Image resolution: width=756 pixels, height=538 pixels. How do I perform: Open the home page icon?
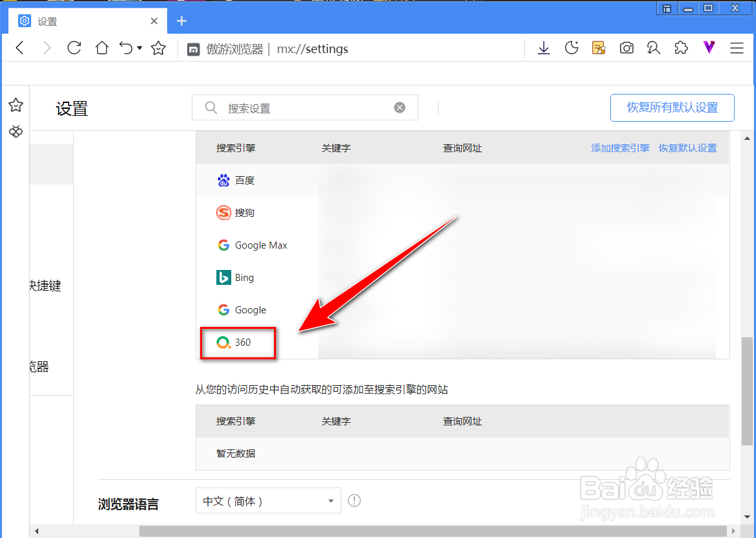pos(102,48)
